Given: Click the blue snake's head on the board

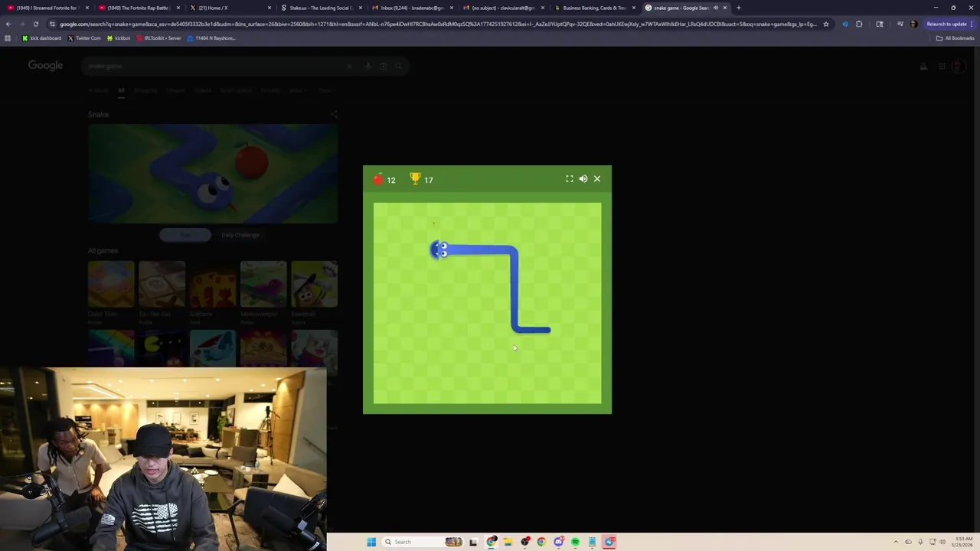Looking at the screenshot, I should tap(439, 249).
